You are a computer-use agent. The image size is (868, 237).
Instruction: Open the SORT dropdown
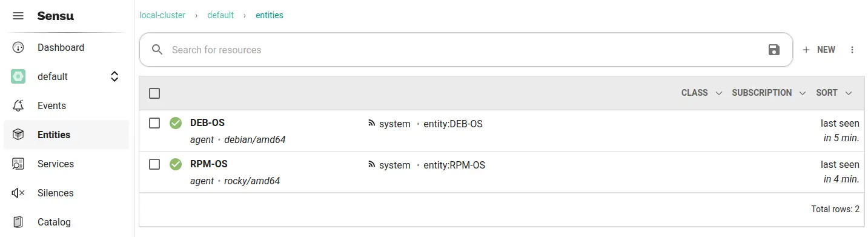pos(834,93)
